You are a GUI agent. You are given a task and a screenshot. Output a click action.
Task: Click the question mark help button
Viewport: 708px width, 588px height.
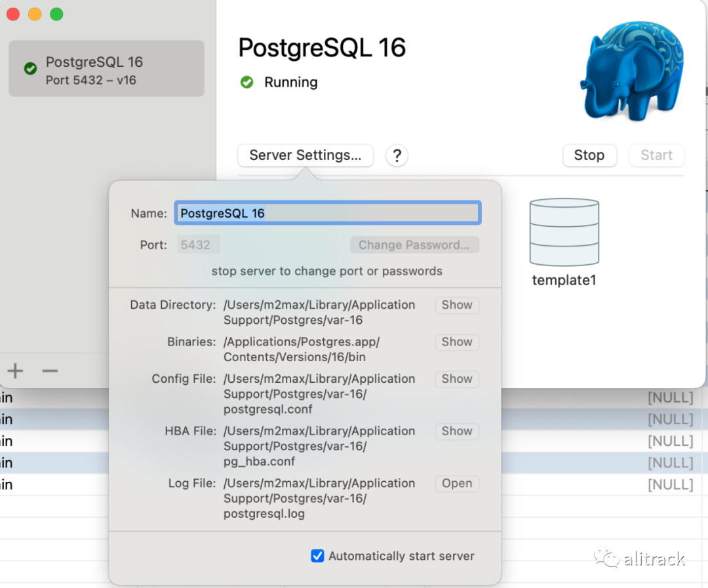(397, 156)
